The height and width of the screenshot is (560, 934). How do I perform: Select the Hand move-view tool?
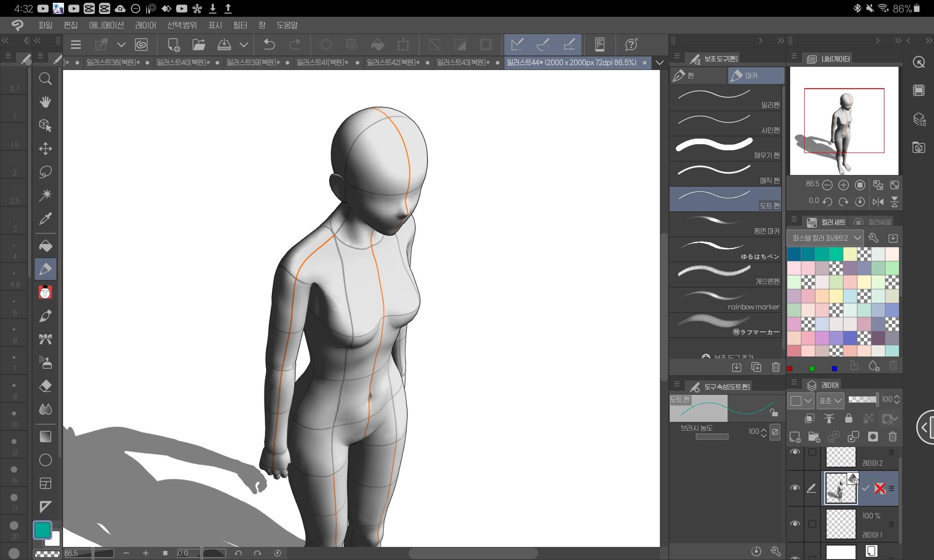[x=45, y=102]
